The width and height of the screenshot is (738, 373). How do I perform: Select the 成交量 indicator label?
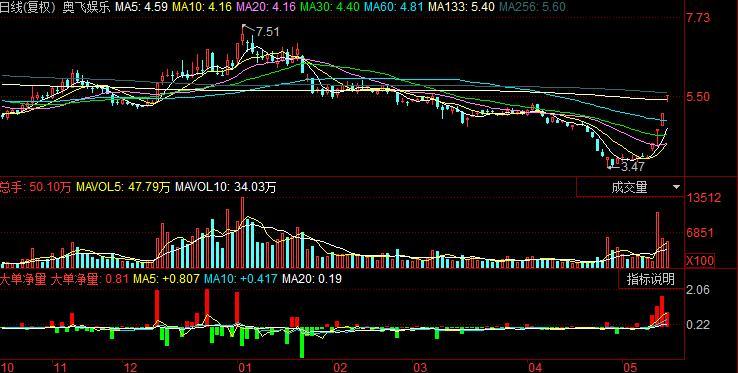(629, 187)
